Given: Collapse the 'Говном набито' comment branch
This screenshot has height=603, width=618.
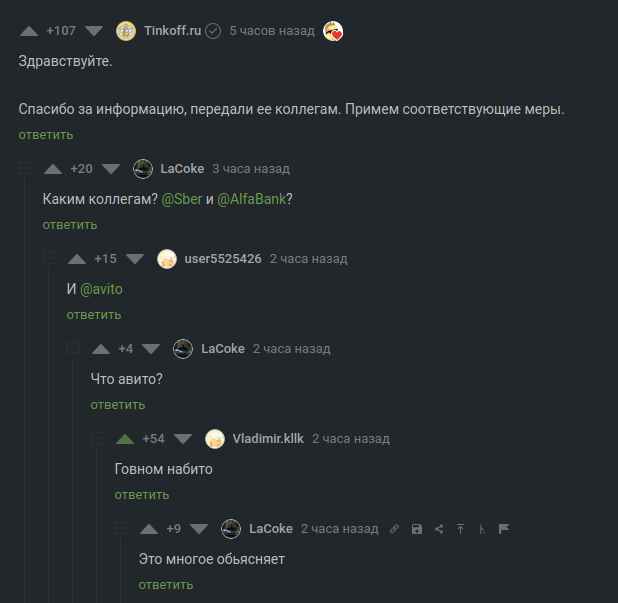Looking at the screenshot, I should click(97, 439).
